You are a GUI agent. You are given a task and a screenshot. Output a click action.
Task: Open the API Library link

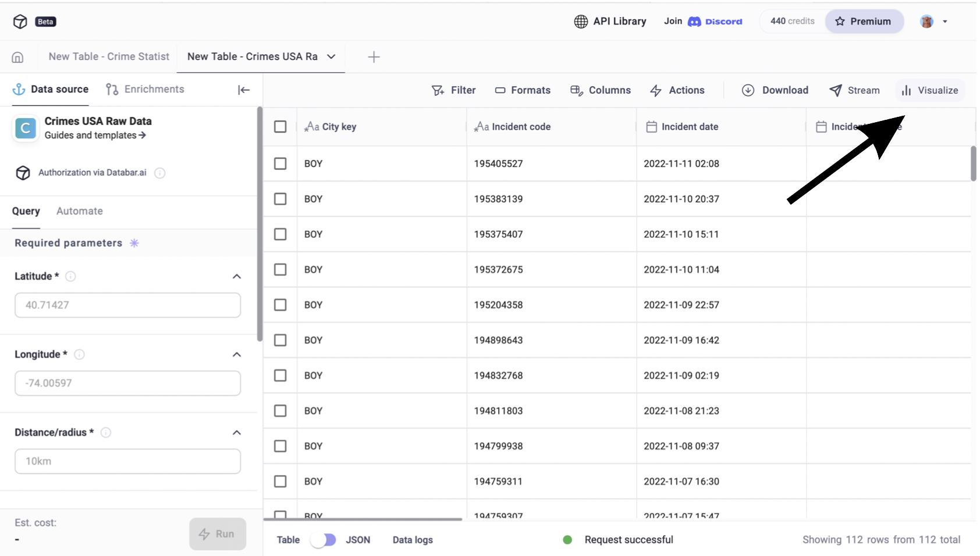pos(610,22)
